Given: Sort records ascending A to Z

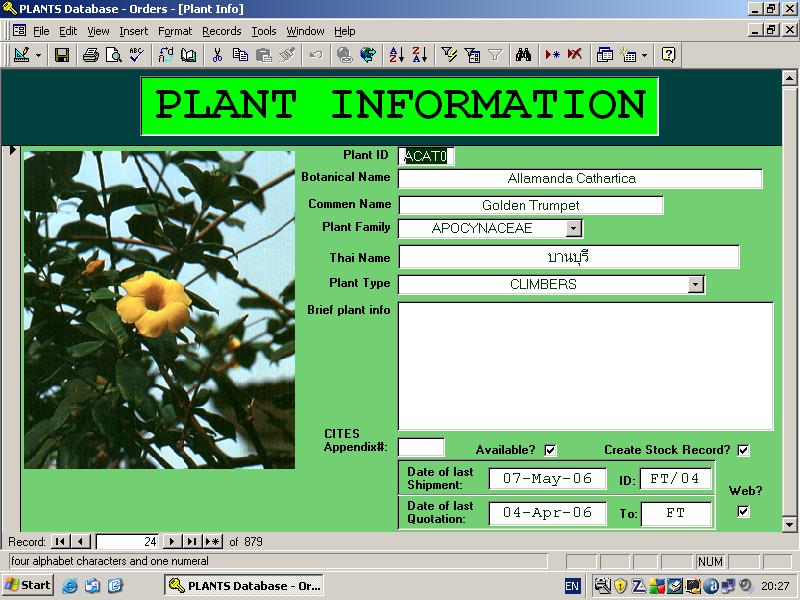Looking at the screenshot, I should click(x=396, y=55).
